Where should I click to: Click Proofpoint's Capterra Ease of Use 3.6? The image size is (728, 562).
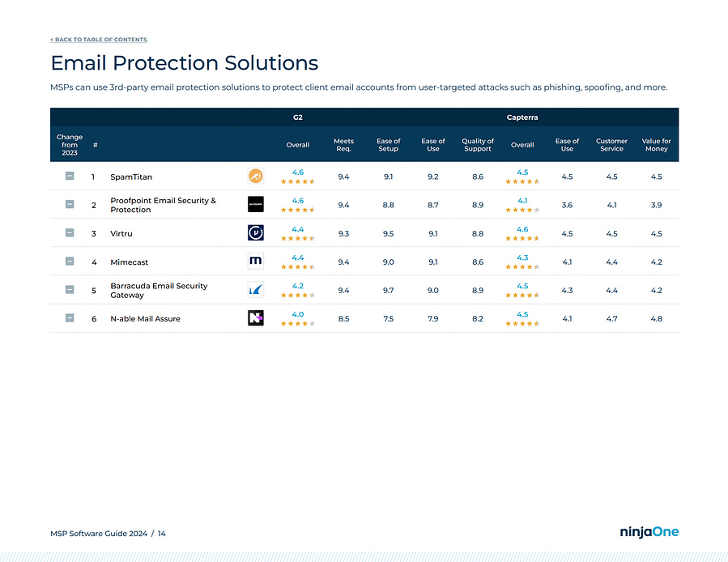(567, 205)
